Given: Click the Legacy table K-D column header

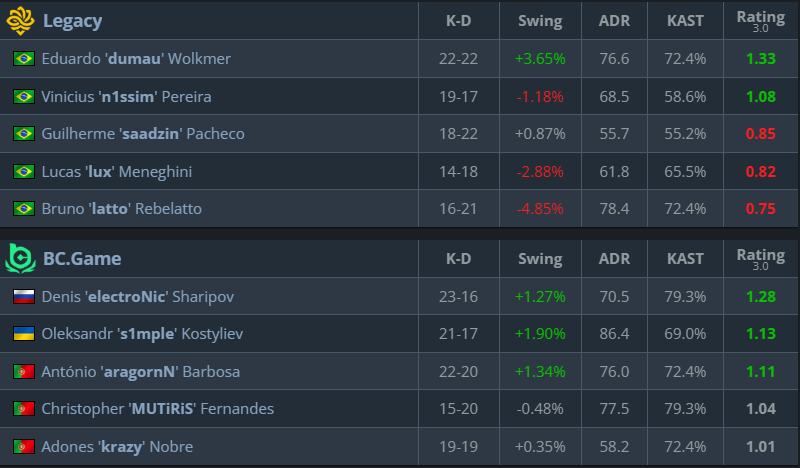Looking at the screenshot, I should (458, 21).
